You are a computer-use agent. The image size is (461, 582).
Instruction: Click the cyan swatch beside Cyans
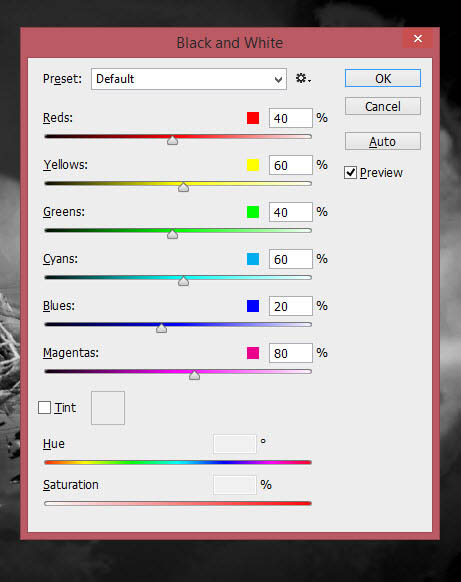(x=253, y=259)
